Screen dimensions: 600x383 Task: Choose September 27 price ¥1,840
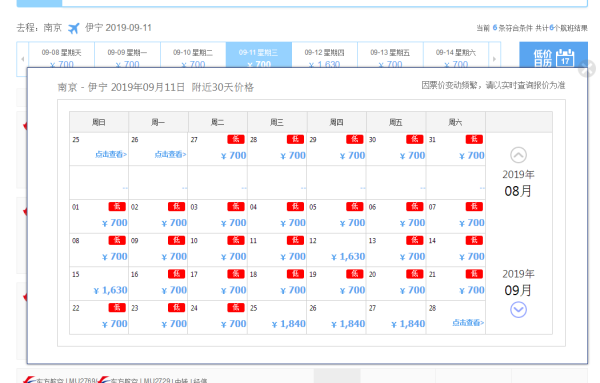(x=408, y=324)
